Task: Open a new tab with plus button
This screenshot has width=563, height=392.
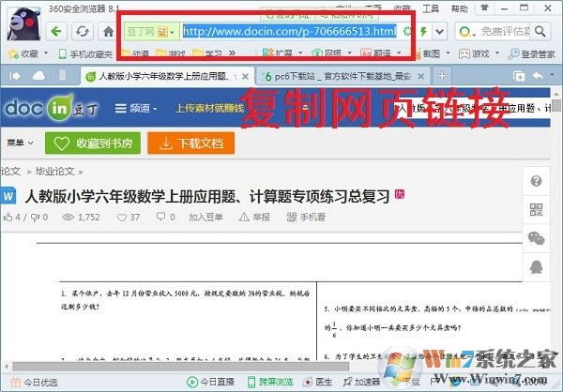Action: point(442,76)
